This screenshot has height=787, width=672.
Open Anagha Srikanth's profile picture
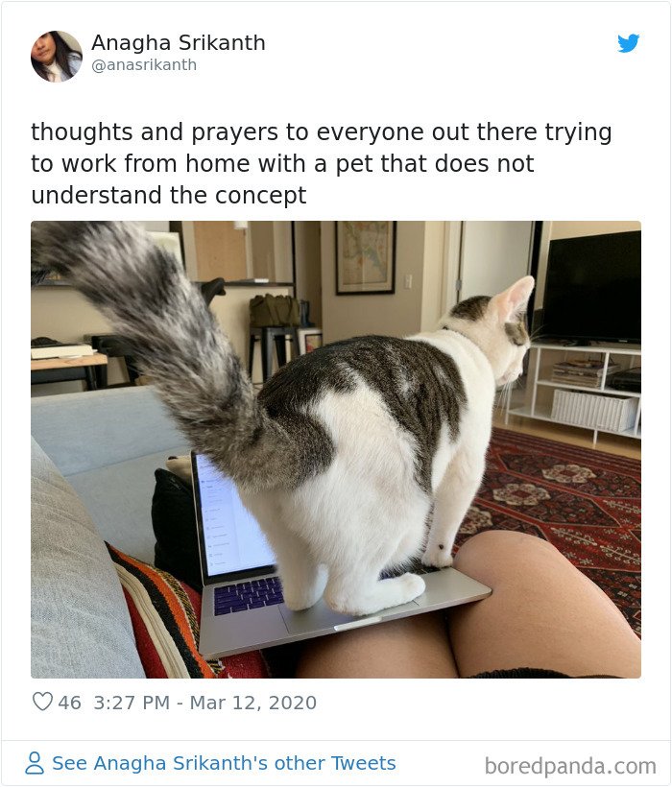pos(57,57)
